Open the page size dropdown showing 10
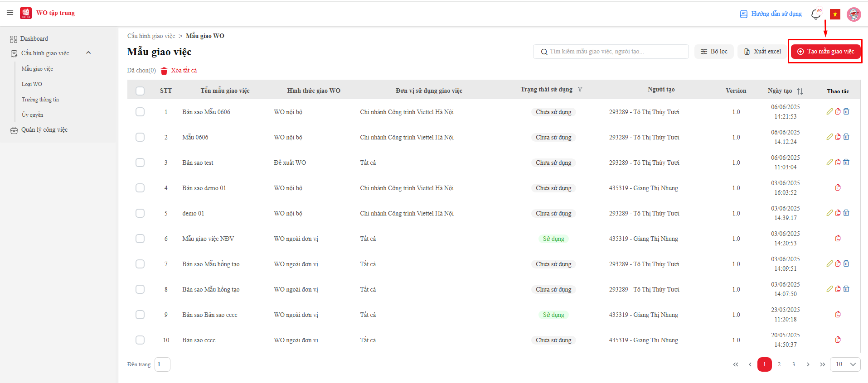This screenshot has width=868, height=383. [x=845, y=364]
